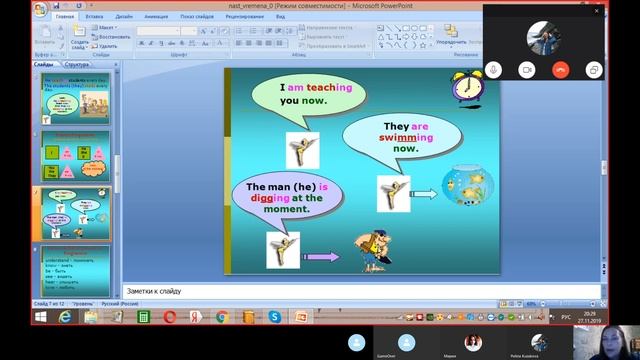Click the Заметки к слайду notes field
Screen dimensions: 640x360
pos(361,291)
